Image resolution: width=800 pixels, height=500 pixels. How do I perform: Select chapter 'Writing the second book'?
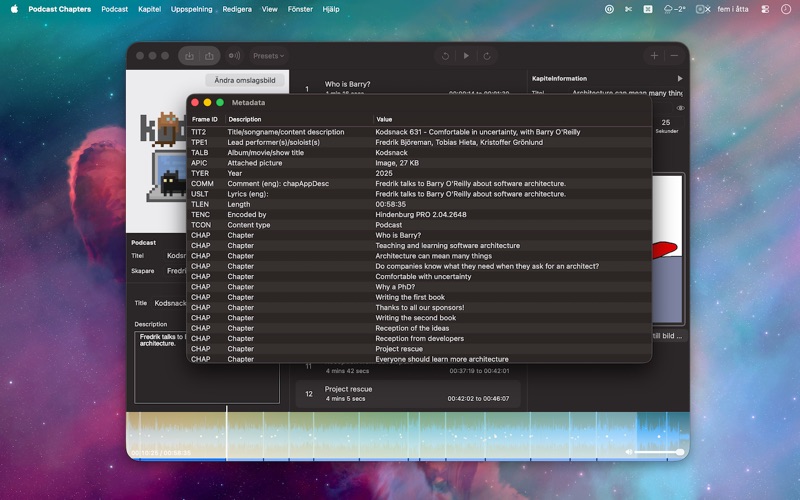tap(415, 318)
